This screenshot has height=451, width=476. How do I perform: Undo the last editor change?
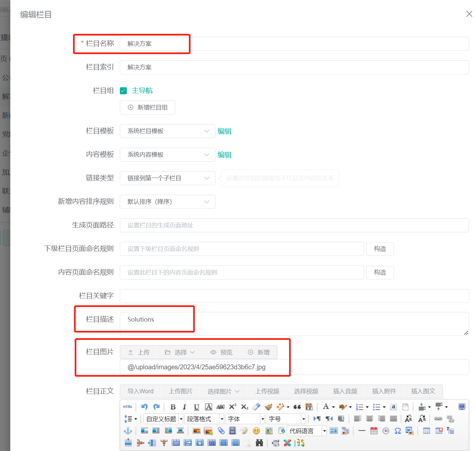(x=144, y=407)
